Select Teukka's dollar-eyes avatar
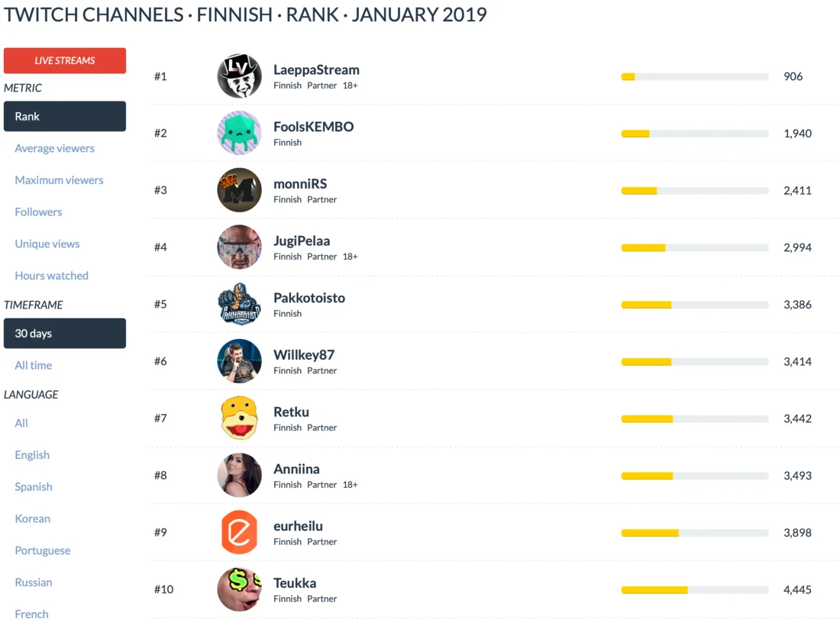840x620 pixels. point(239,589)
